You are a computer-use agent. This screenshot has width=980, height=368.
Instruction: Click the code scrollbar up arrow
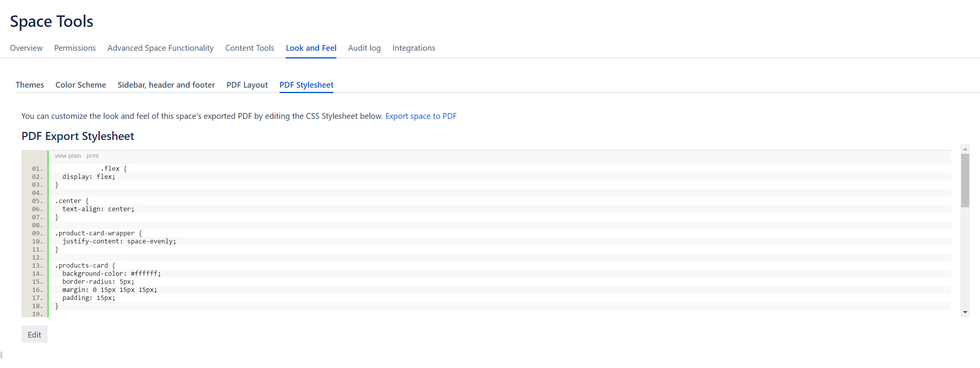(965, 149)
